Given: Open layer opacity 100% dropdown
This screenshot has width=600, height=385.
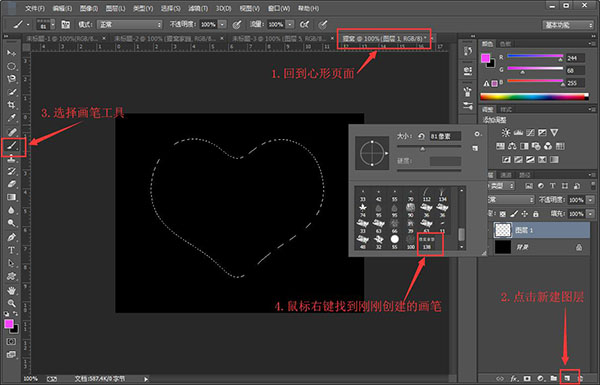Looking at the screenshot, I should [x=590, y=200].
